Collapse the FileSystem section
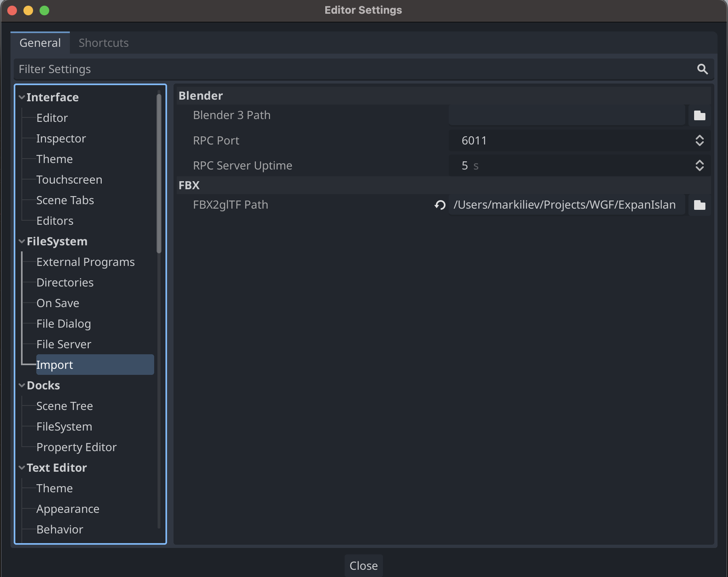Image resolution: width=728 pixels, height=577 pixels. (21, 241)
